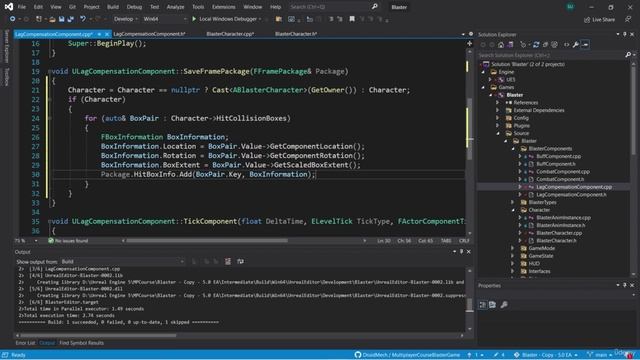Pin the LagCompensationComponent.cpp tab

point(99,34)
